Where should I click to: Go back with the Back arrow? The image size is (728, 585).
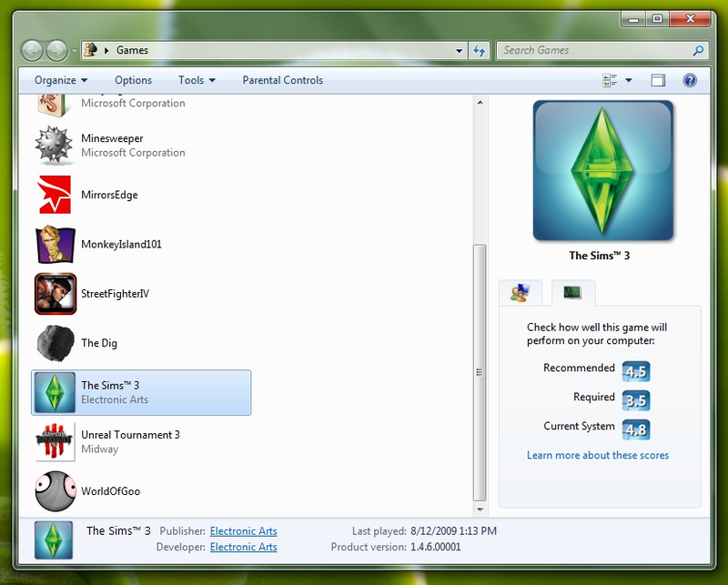[x=32, y=50]
